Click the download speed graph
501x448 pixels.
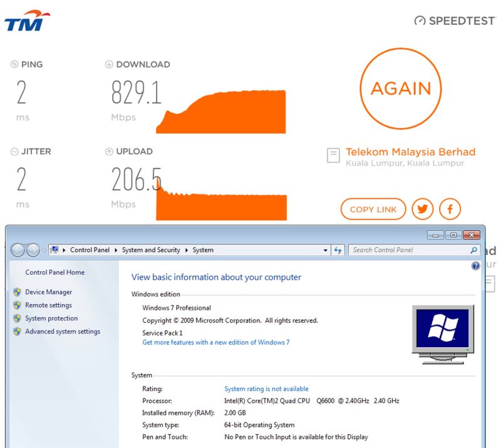(x=221, y=112)
